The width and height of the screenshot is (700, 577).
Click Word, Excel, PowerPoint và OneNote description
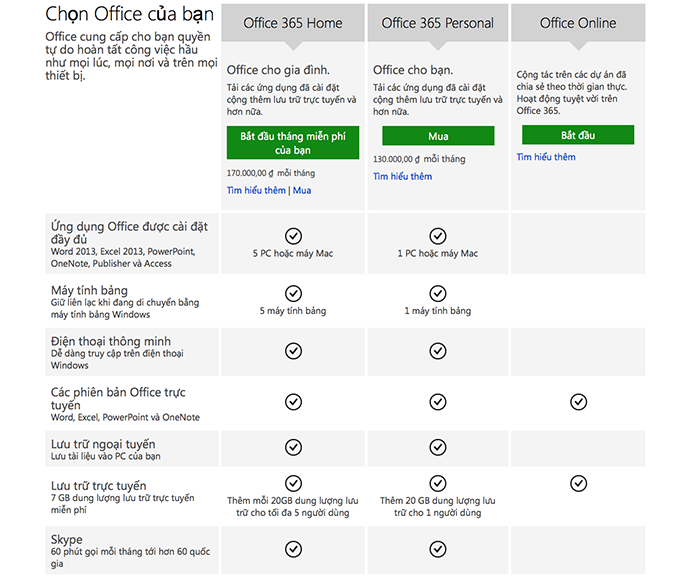pyautogui.click(x=125, y=417)
